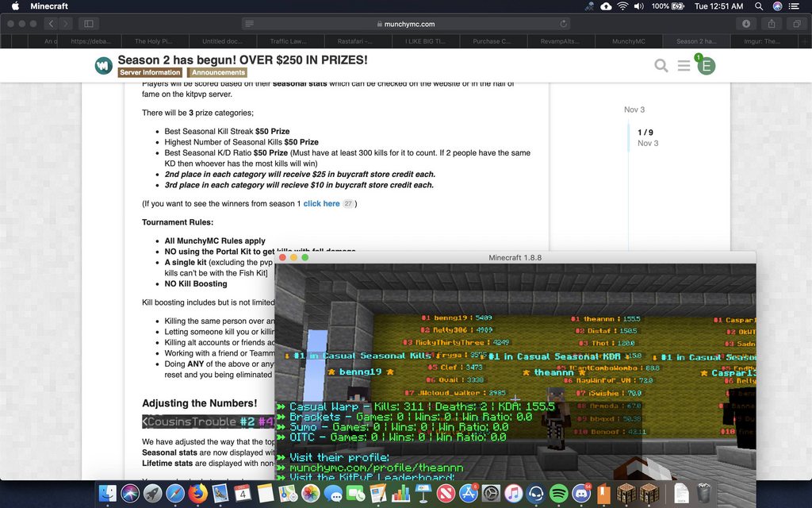Open Wi-Fi status menu
812x508 pixels.
(x=622, y=6)
